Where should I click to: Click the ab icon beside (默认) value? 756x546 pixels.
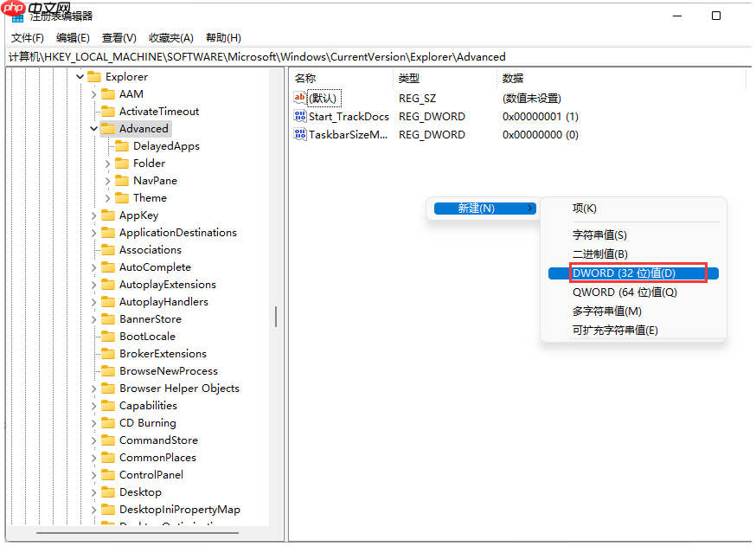pyautogui.click(x=298, y=98)
